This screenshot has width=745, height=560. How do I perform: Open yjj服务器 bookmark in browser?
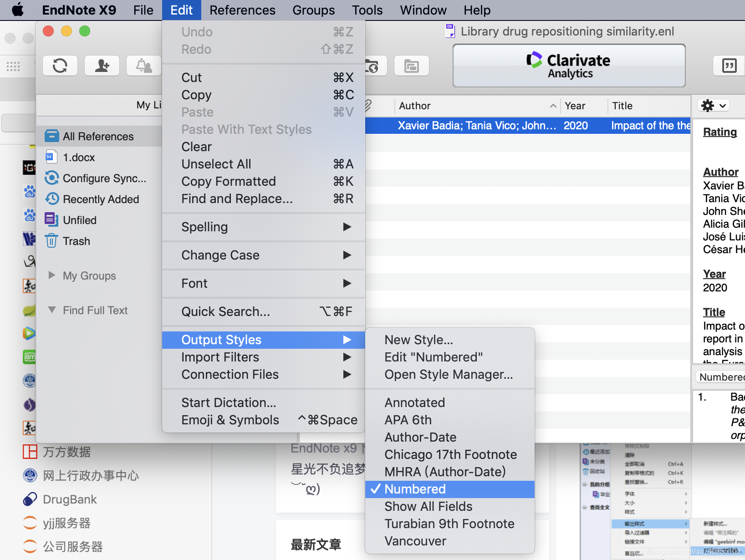(56, 523)
